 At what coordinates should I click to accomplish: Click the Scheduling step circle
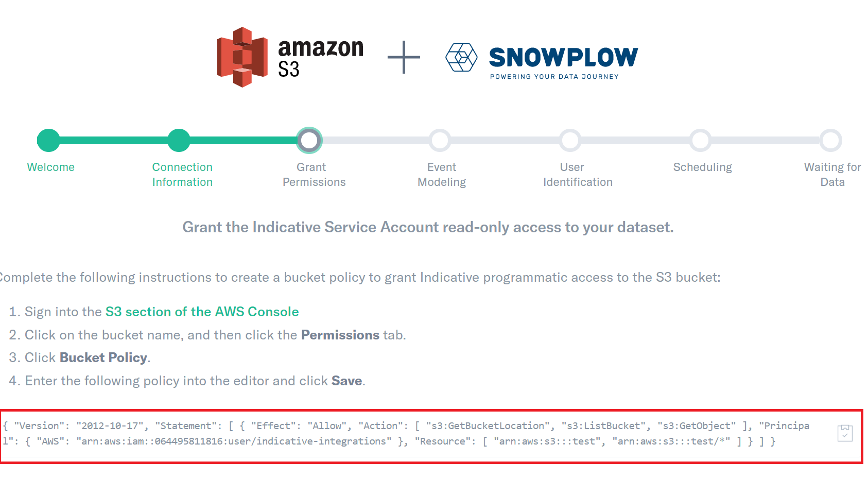coord(701,140)
